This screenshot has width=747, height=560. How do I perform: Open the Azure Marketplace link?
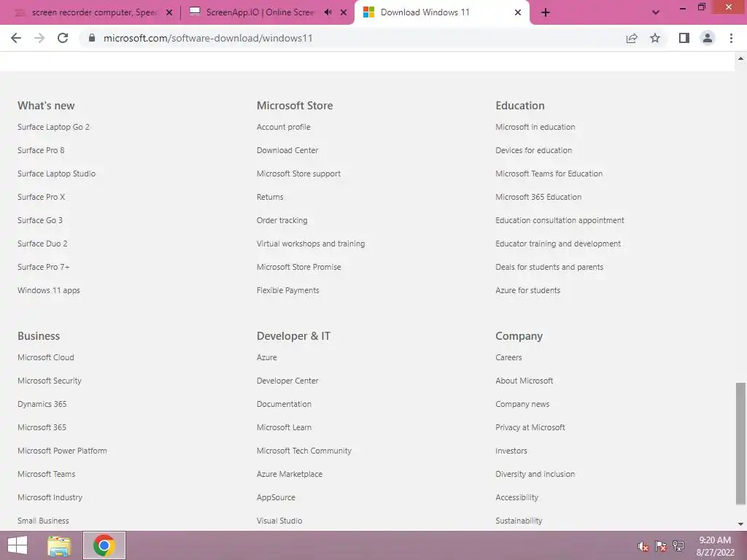tap(289, 474)
